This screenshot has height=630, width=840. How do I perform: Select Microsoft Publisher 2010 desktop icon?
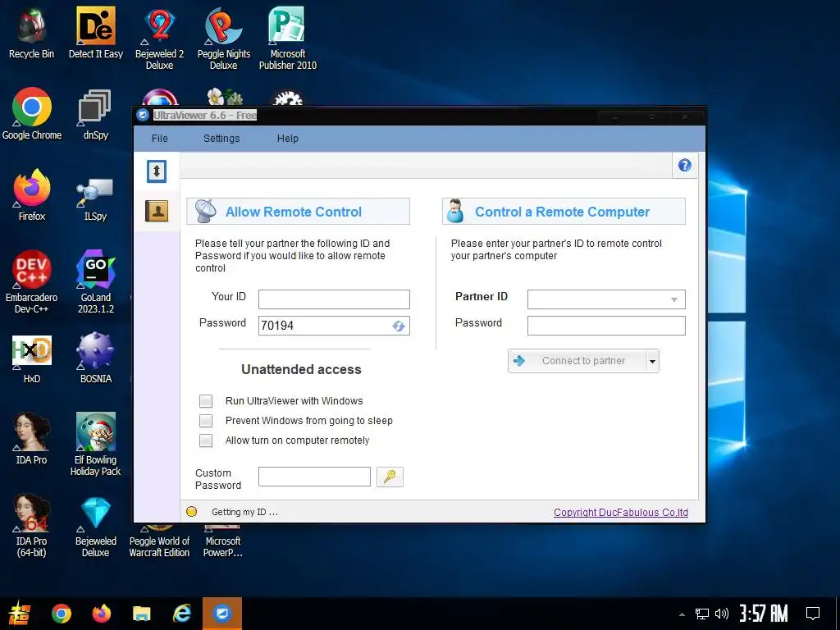coord(288,39)
